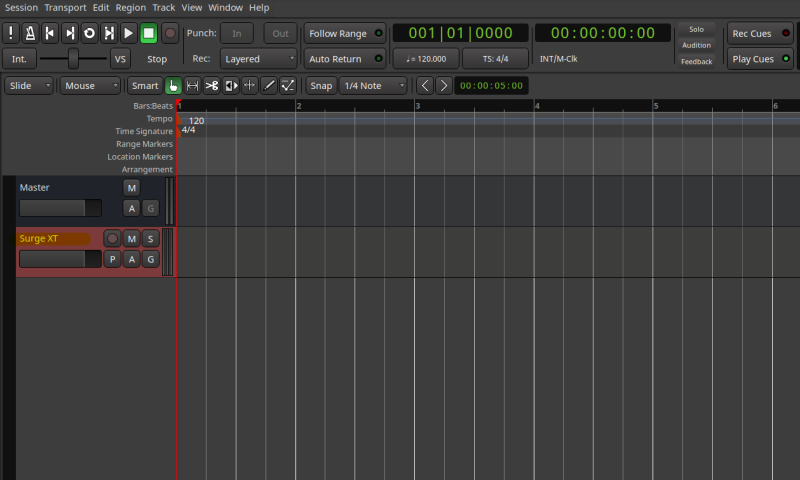The width and height of the screenshot is (800, 480).
Task: Click the shuttle speed slider
Action: point(73,59)
